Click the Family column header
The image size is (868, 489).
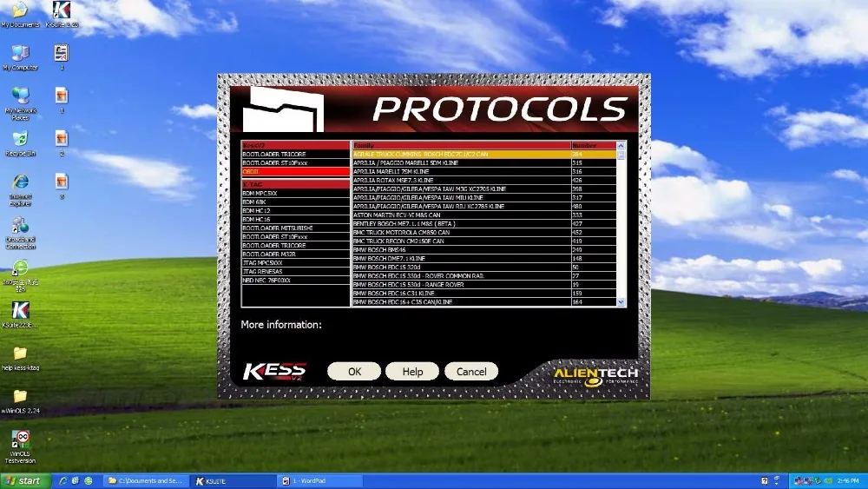point(462,145)
